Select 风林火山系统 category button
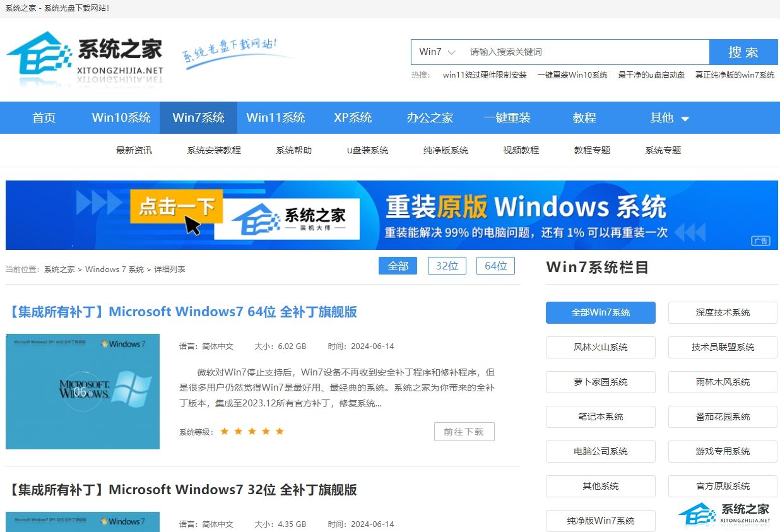This screenshot has height=532, width=780. (x=601, y=347)
